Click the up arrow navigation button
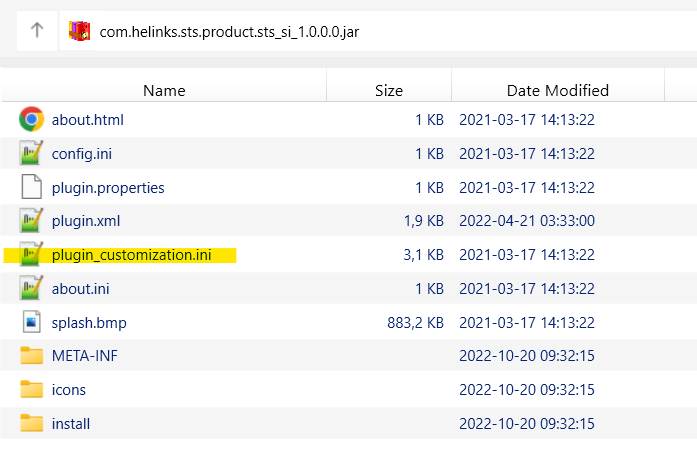The height and width of the screenshot is (463, 697). point(37,30)
